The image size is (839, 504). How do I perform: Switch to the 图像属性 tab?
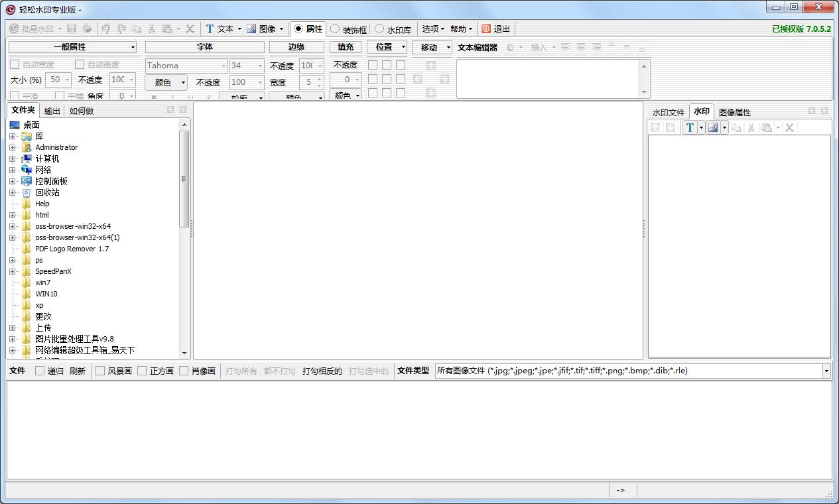tap(735, 112)
